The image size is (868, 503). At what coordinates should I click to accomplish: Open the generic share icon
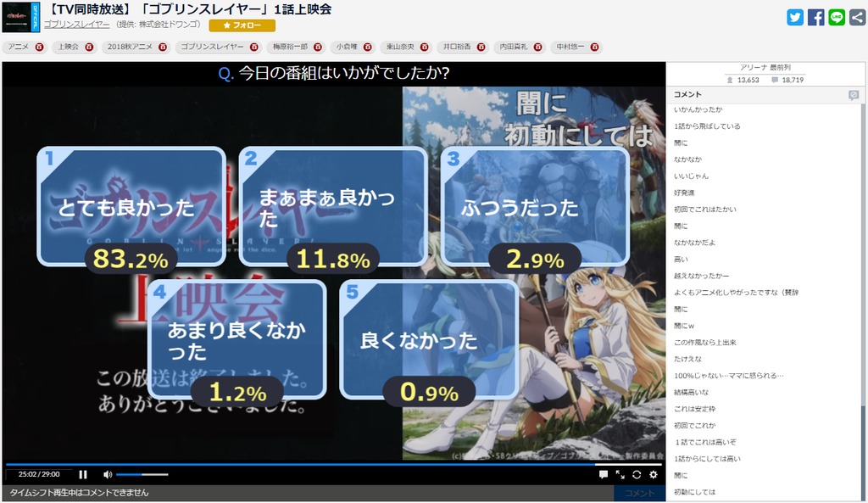858,17
